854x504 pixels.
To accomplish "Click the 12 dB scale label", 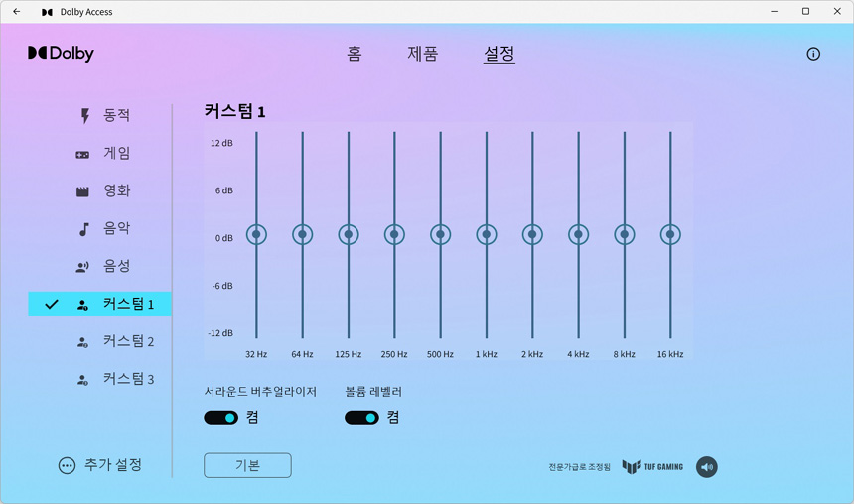I will point(221,143).
